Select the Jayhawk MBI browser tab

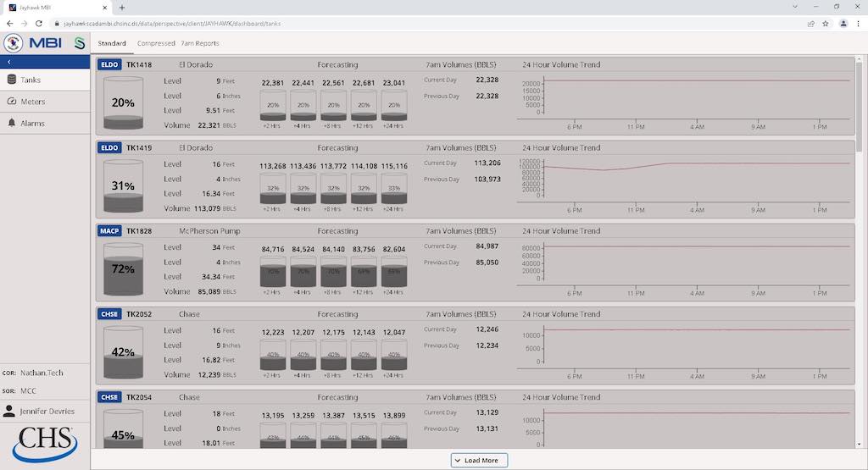click(58, 8)
